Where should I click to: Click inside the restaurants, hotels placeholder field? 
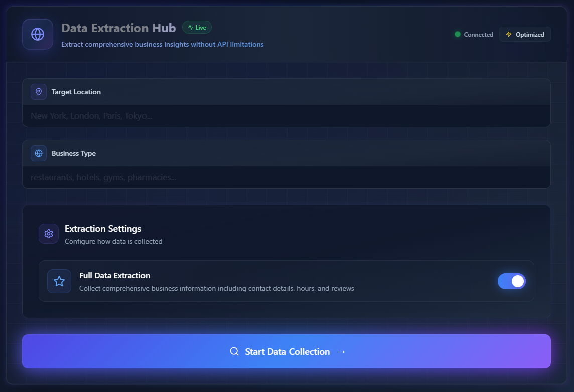tap(286, 177)
